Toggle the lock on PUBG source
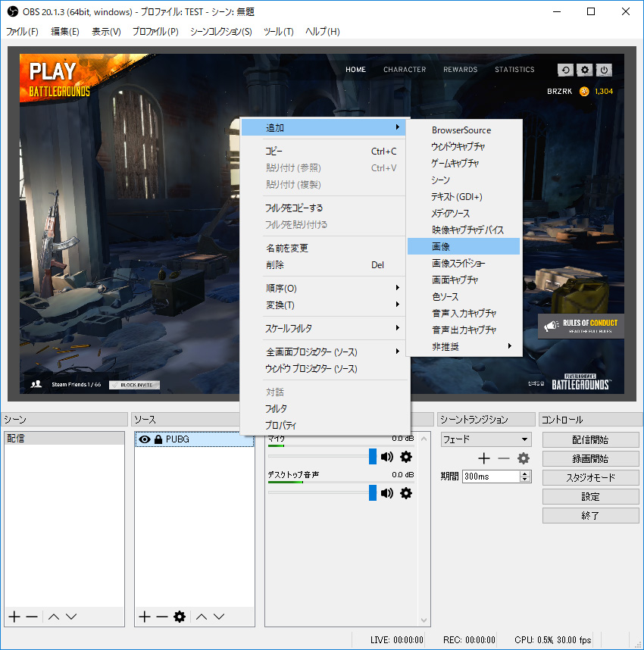This screenshot has height=650, width=644. pos(158,439)
